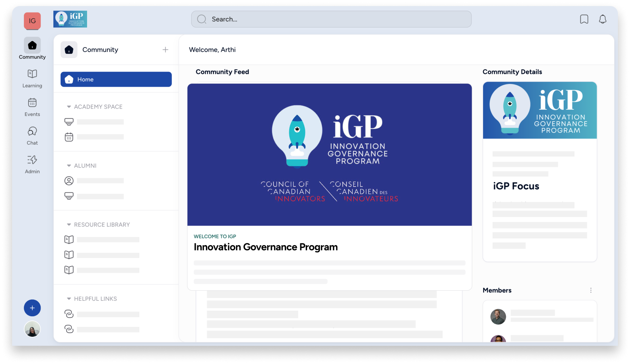This screenshot has width=630, height=364.
Task: Click the iGP logo in the top bar
Action: (x=70, y=19)
